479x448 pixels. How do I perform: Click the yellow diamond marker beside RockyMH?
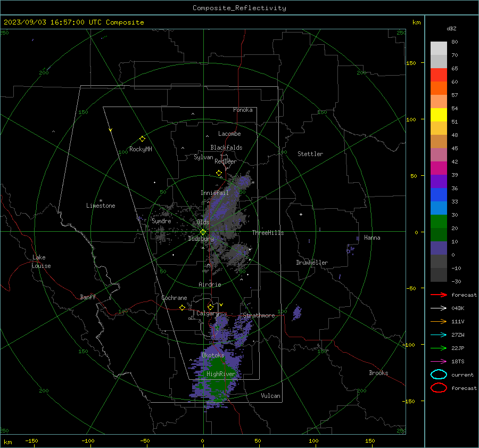[142, 139]
